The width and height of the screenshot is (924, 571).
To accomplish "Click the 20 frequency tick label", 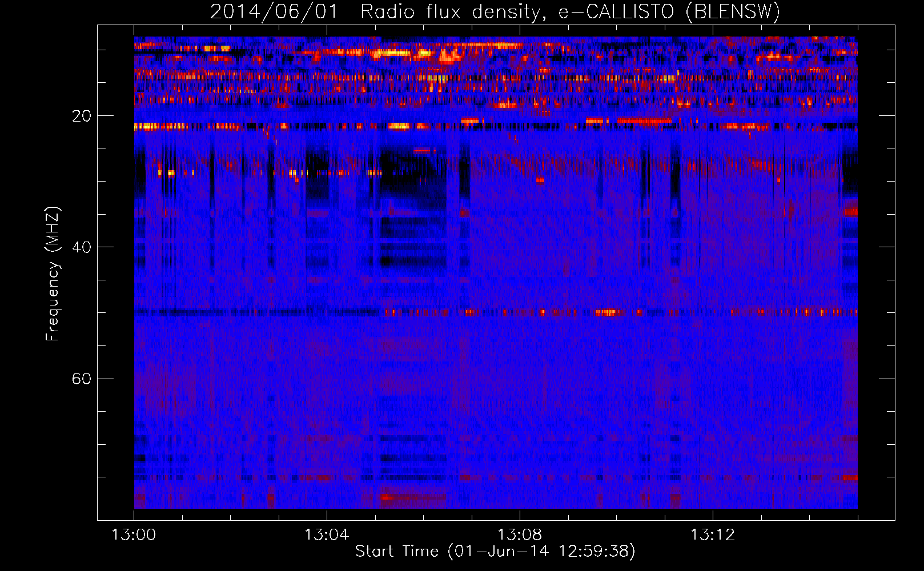I will [x=82, y=116].
